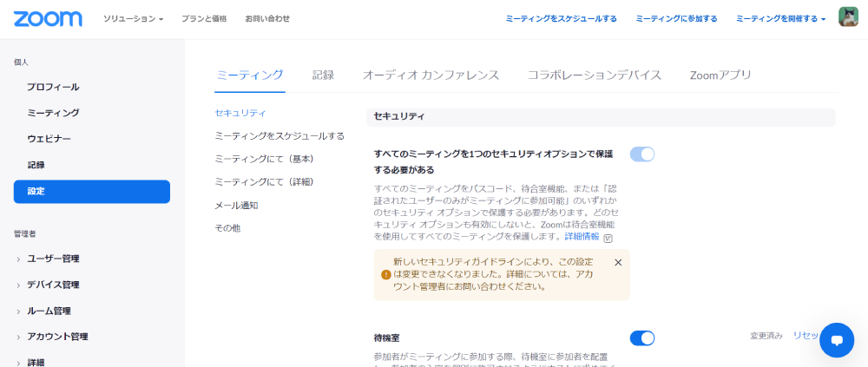868x367 pixels.
Task: Jump to ミーティングにて（基本） section
Action: [x=265, y=159]
